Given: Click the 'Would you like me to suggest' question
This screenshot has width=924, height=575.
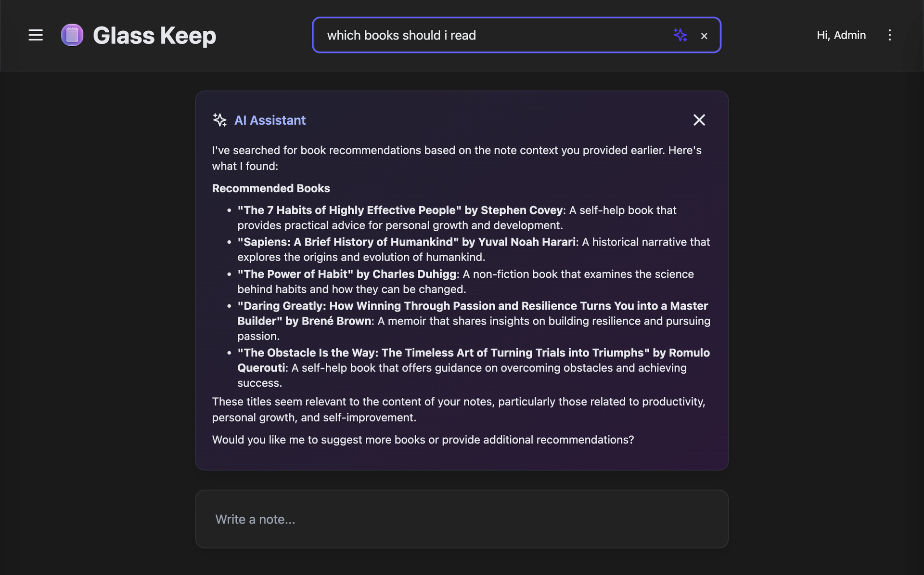Looking at the screenshot, I should (x=423, y=440).
